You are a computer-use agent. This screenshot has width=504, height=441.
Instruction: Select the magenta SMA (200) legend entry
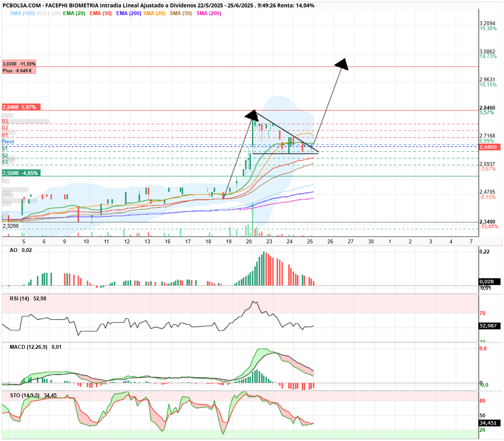coord(209,13)
